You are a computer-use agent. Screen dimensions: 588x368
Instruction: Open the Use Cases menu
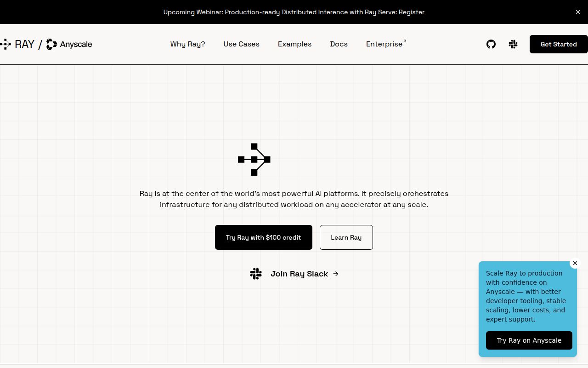(x=241, y=44)
